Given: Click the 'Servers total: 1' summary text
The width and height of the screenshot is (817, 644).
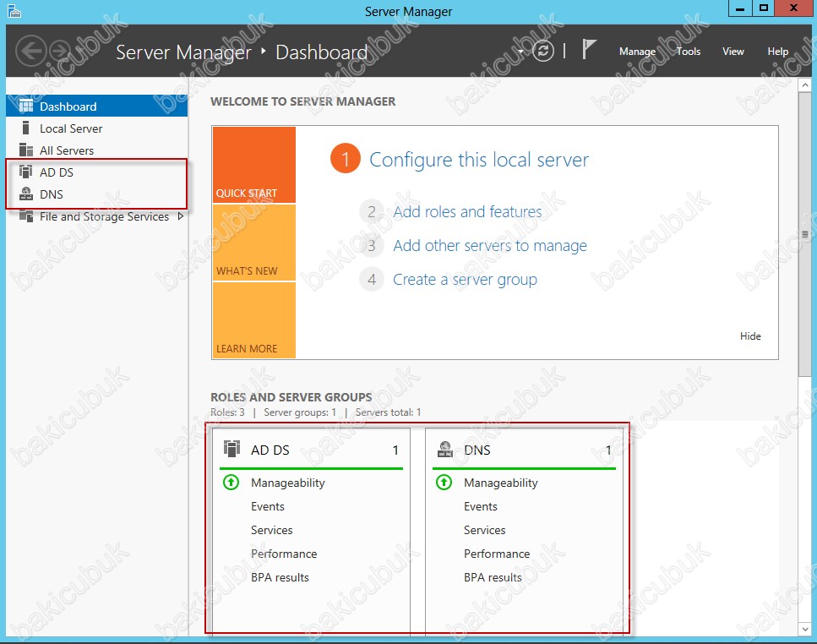Looking at the screenshot, I should pyautogui.click(x=388, y=412).
